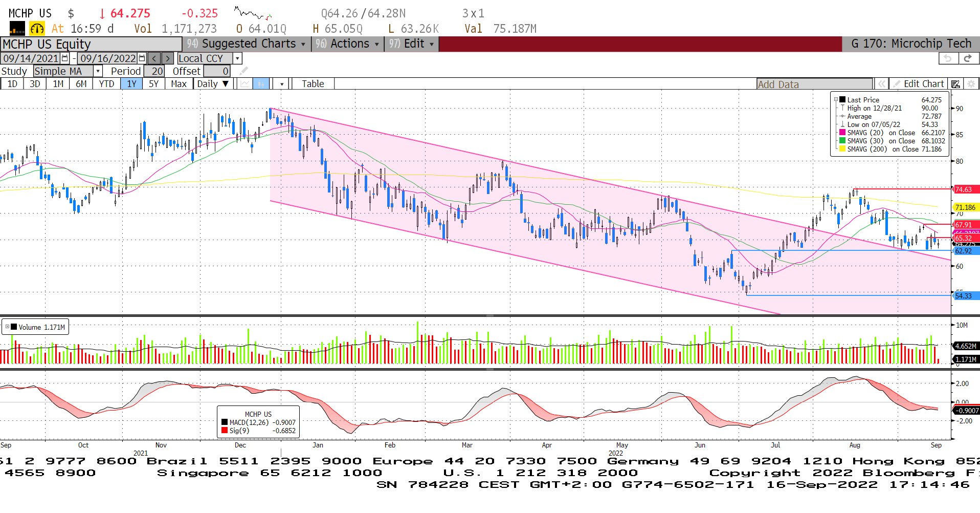980x513 pixels.
Task: Click the Add Data input field
Action: [815, 84]
